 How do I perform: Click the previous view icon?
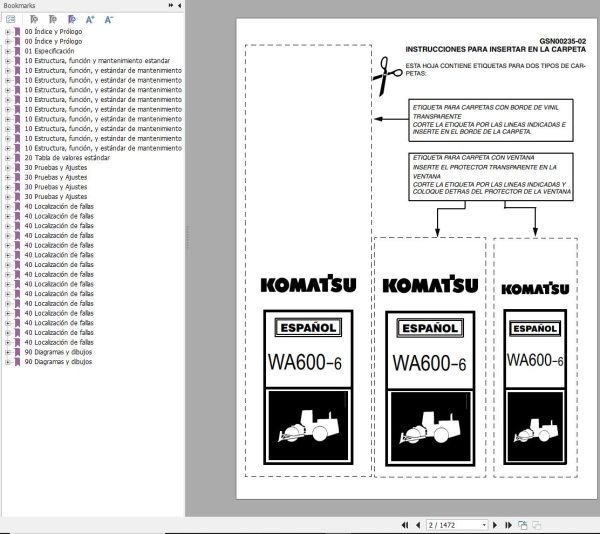522,525
